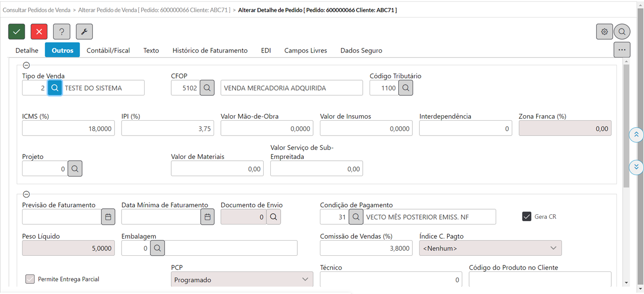Confirm changes with the green checkmark button

coord(17,32)
